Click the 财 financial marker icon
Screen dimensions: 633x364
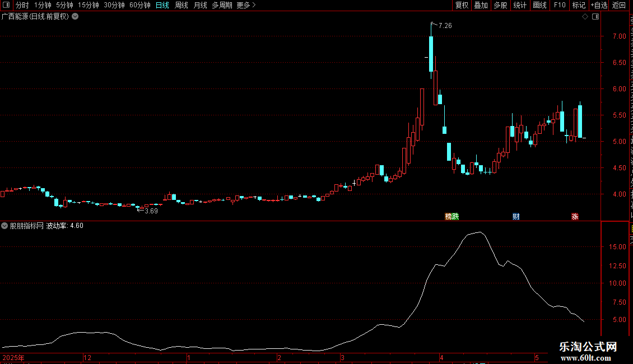coord(516,216)
